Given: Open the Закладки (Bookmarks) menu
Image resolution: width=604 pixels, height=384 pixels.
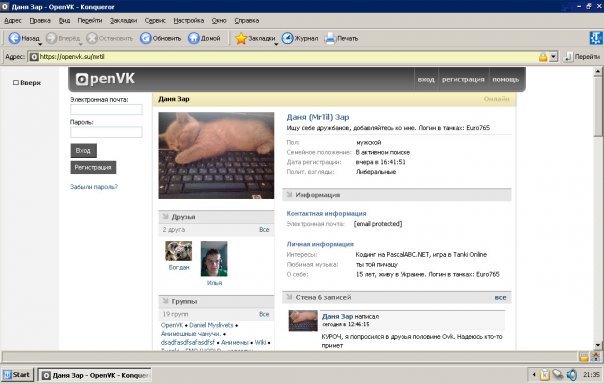Looking at the screenshot, I should [x=123, y=20].
